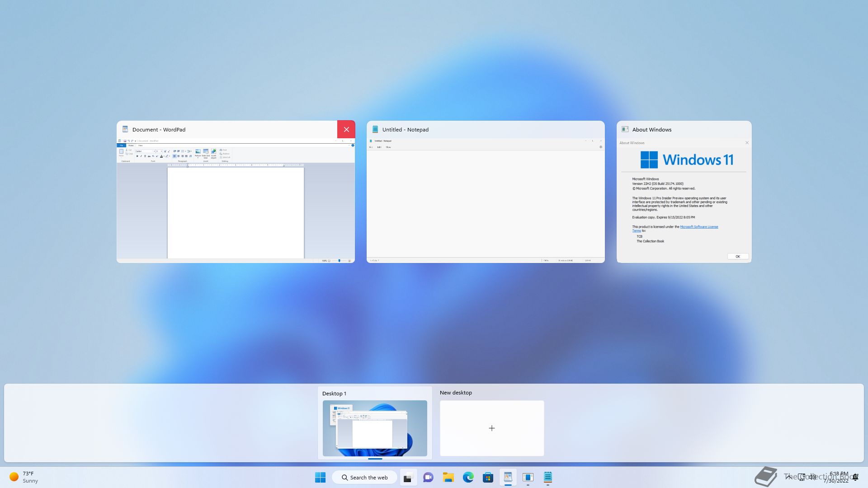
Task: Toggle the Task View taskbar button
Action: tap(408, 477)
